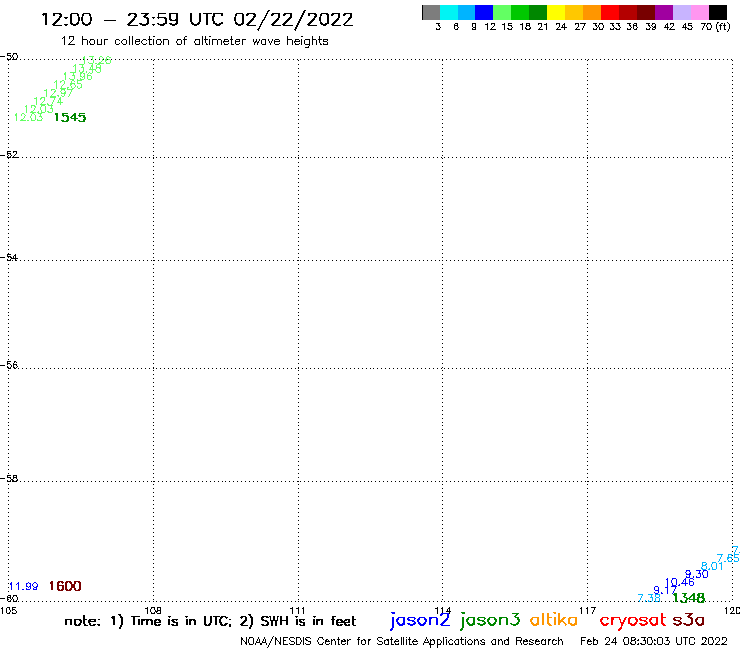This screenshot has width=740, height=650.
Task: Select the '-58' latitude axis label
Action: point(9,478)
